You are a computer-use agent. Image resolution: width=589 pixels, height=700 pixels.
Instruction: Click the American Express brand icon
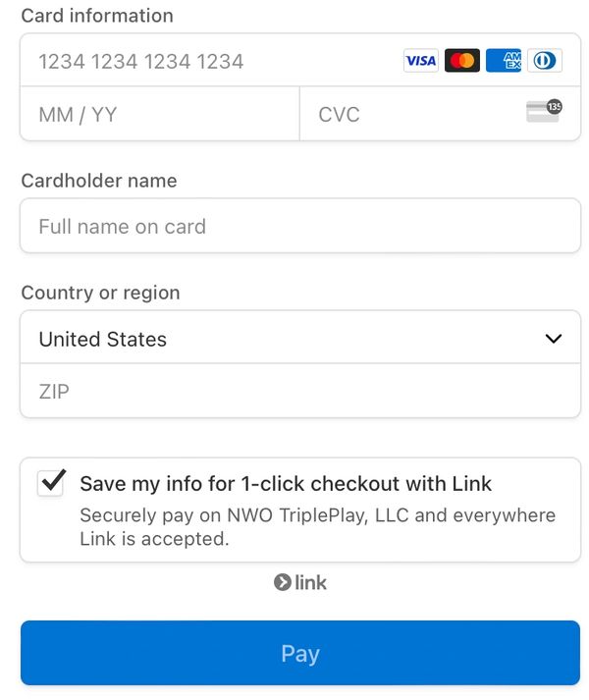click(503, 61)
